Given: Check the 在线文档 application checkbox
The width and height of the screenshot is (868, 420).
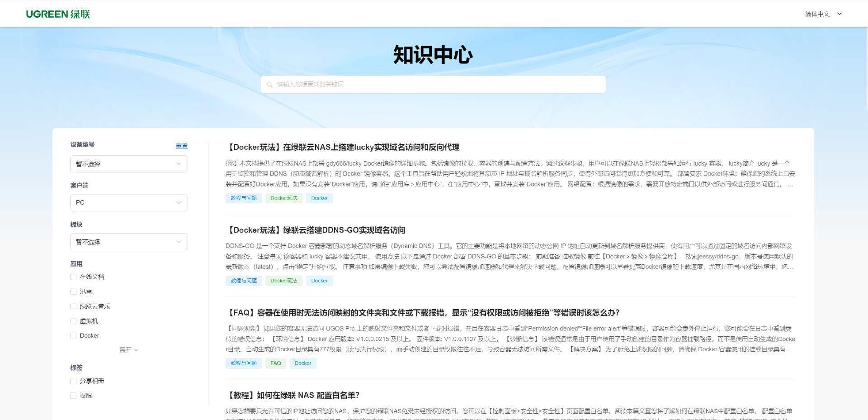Looking at the screenshot, I should (73, 277).
